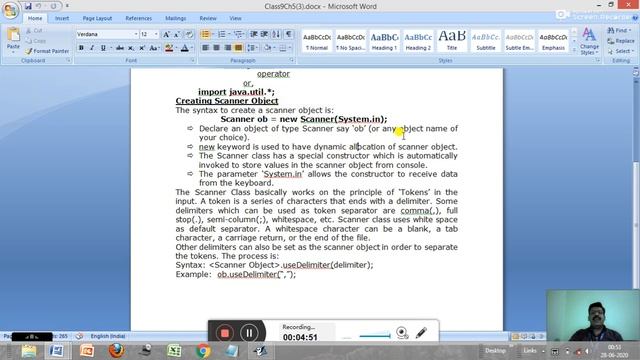Apply the Normal style
This screenshot has height=360, width=640.
pyautogui.click(x=317, y=41)
